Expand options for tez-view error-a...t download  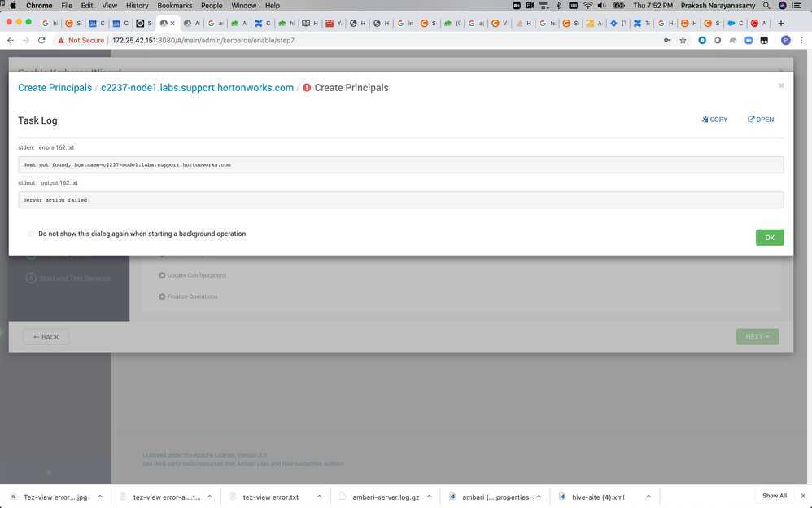click(210, 497)
